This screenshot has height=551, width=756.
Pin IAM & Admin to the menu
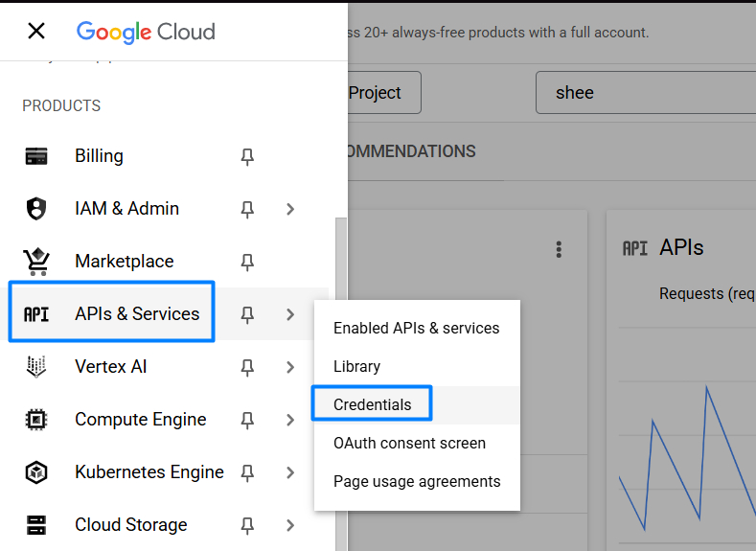[247, 209]
